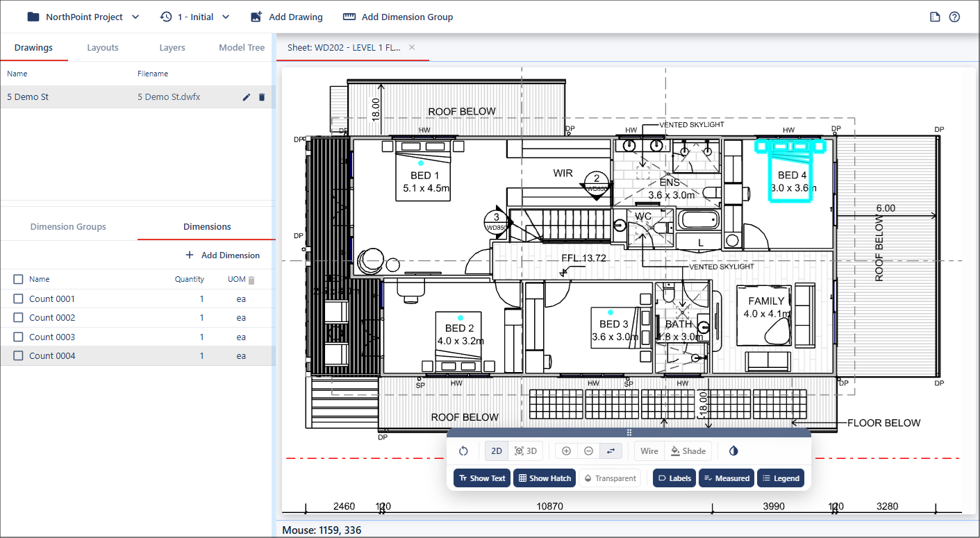This screenshot has width=980, height=538.
Task: Open the document icon at top right
Action: point(935,17)
